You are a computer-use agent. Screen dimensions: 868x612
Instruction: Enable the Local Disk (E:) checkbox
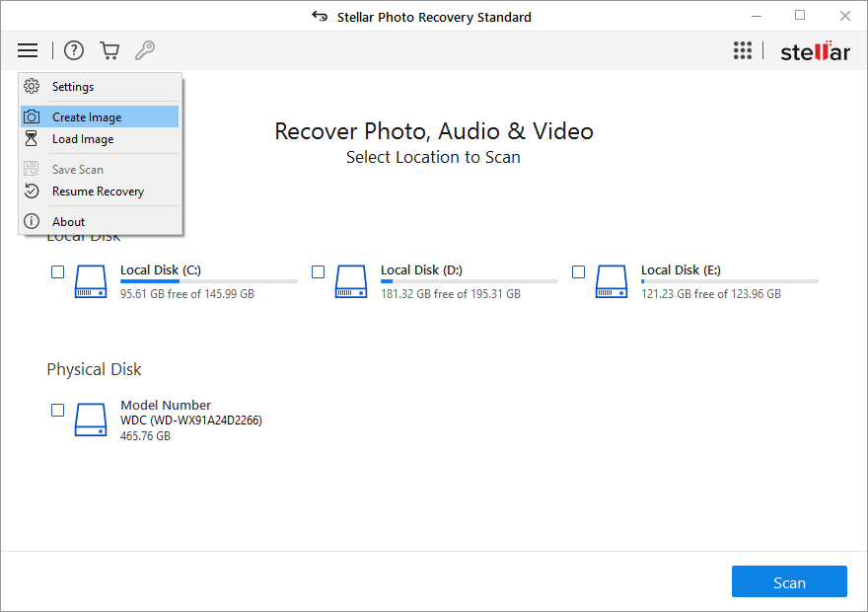[578, 271]
